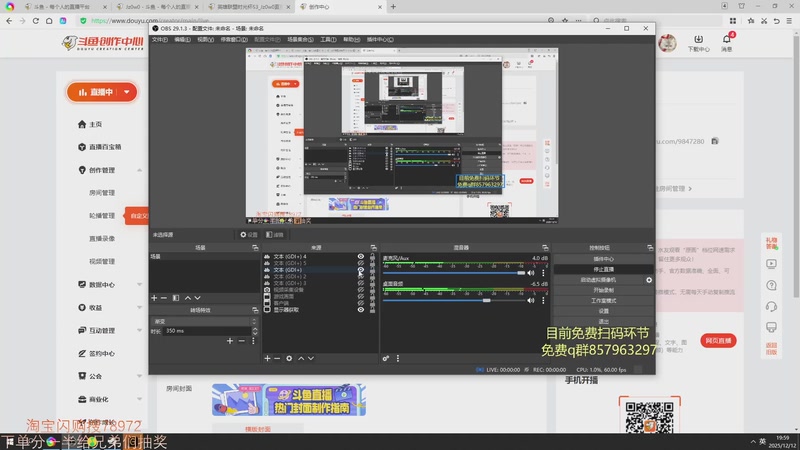Open the 麦克风/Aux three-dot options menu
Image resolution: width=800 pixels, height=450 pixels.
pyautogui.click(x=543, y=273)
